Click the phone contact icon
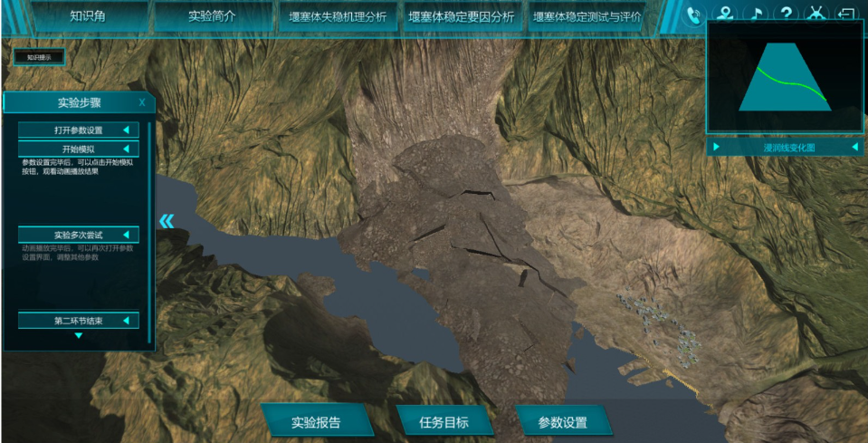The image size is (868, 443). tap(694, 14)
